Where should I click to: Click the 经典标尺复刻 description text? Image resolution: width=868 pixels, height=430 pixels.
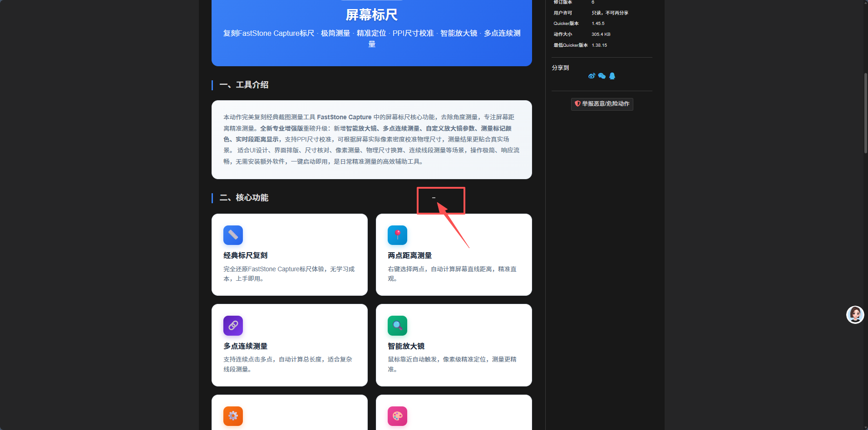(289, 274)
